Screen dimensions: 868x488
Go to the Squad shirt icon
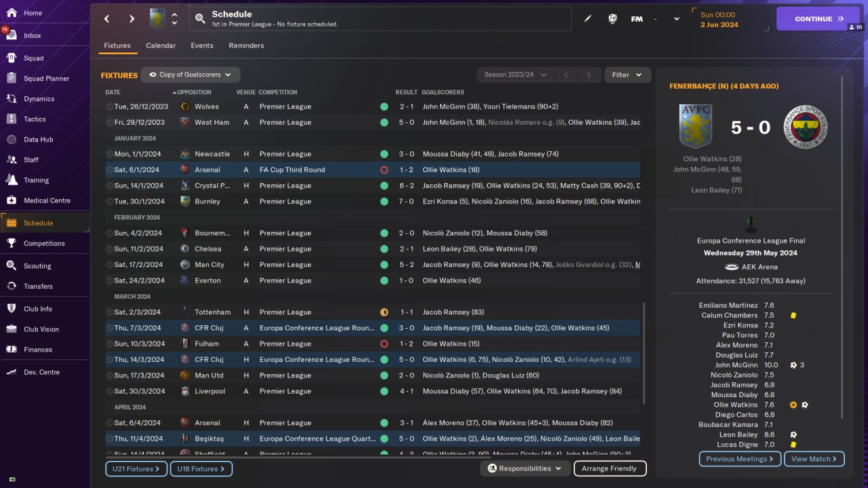12,58
